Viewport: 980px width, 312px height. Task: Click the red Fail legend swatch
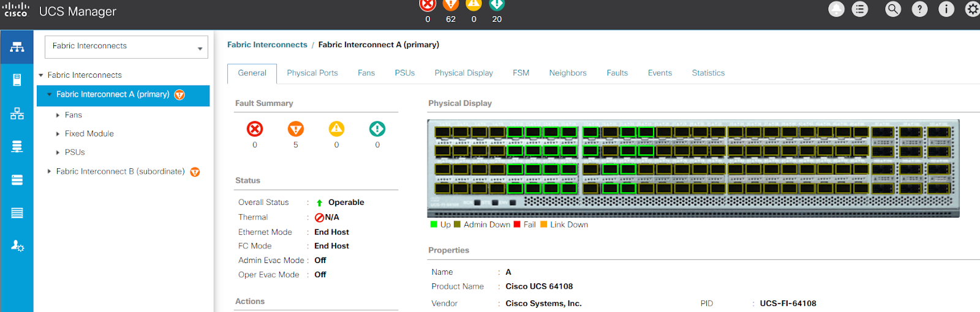point(517,225)
